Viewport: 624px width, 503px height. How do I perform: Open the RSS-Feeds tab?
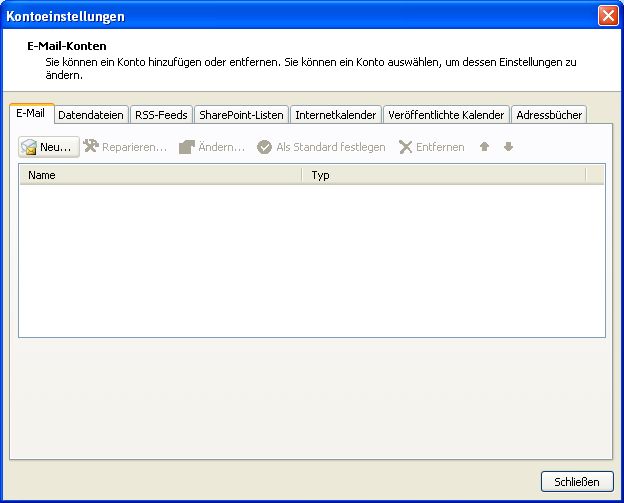coord(161,115)
